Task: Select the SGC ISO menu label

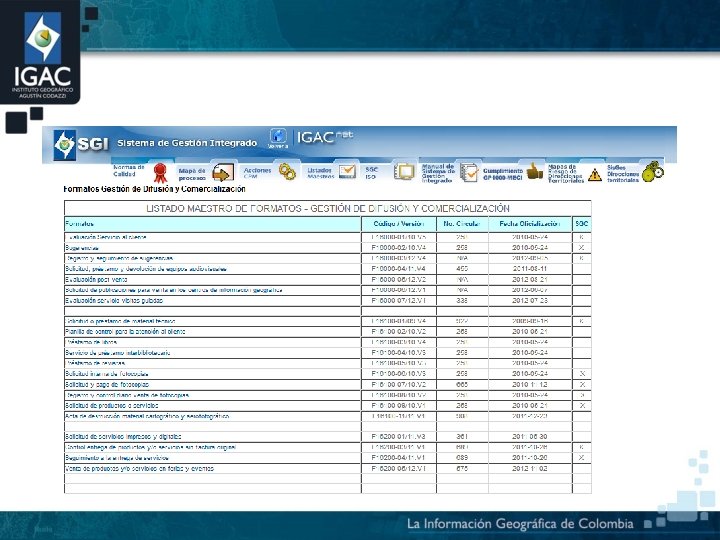Action: click(371, 173)
